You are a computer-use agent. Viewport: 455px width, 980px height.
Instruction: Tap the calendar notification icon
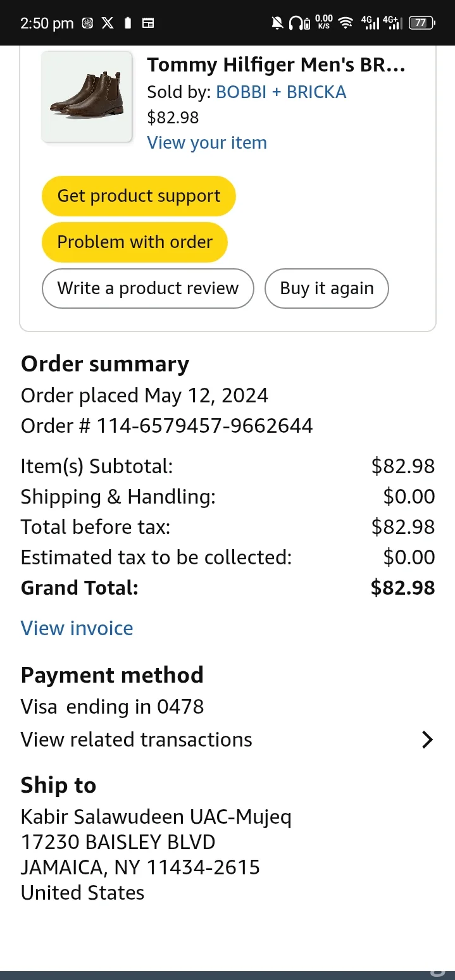tap(147, 23)
